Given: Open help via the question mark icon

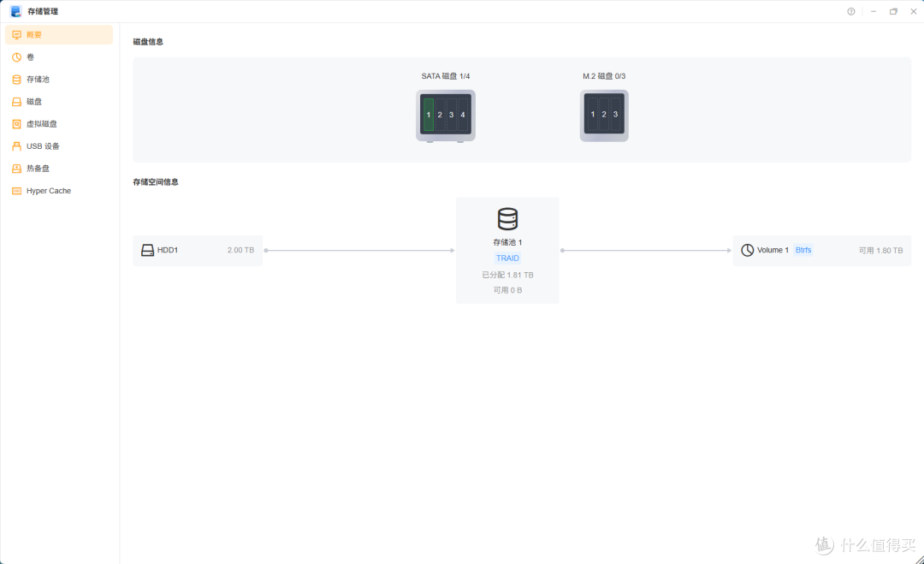Looking at the screenshot, I should point(851,11).
